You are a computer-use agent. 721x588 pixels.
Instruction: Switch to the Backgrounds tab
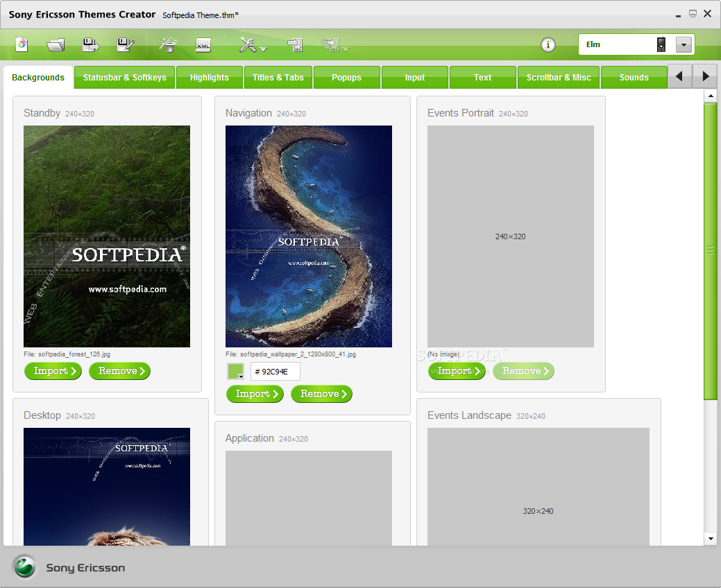38,78
